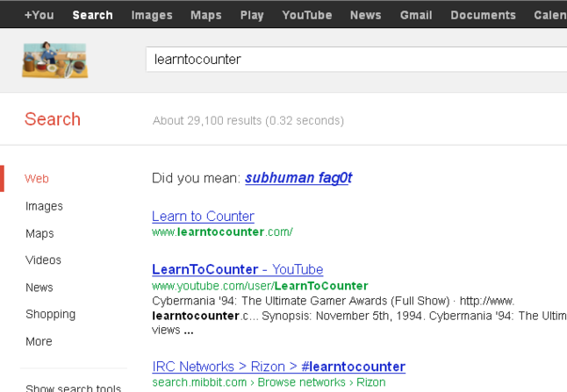Click the results count text About 29,100 results
The image size is (567, 392).
point(248,120)
